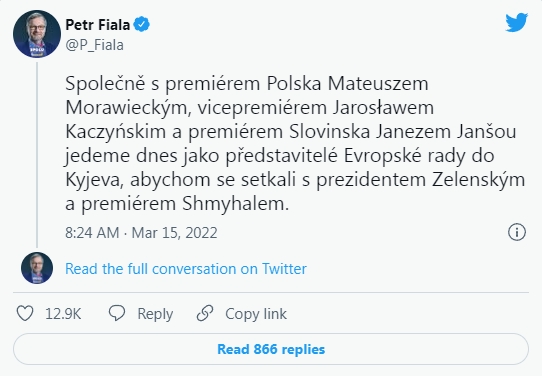The height and width of the screenshot is (376, 542).
Task: Open Petr Fiala's large profile avatar
Action: tap(37, 34)
